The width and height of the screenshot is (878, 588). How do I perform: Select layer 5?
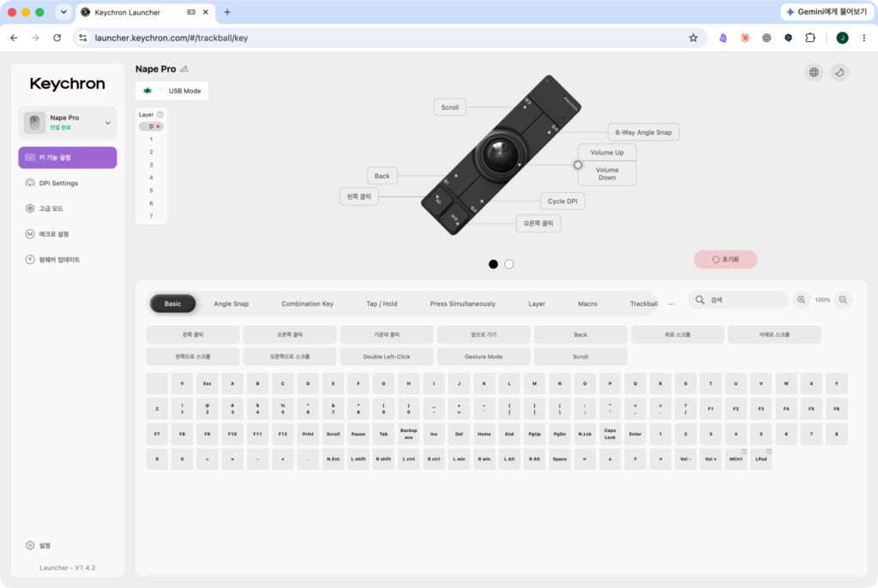[151, 190]
